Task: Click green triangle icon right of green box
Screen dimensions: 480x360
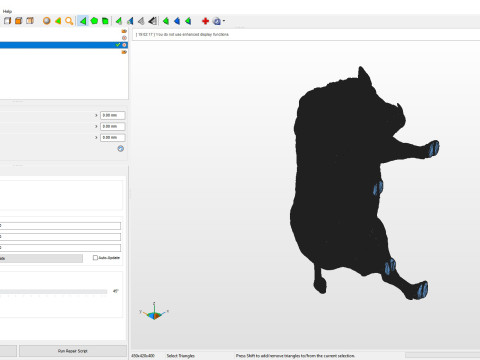Action: pyautogui.click(x=119, y=21)
